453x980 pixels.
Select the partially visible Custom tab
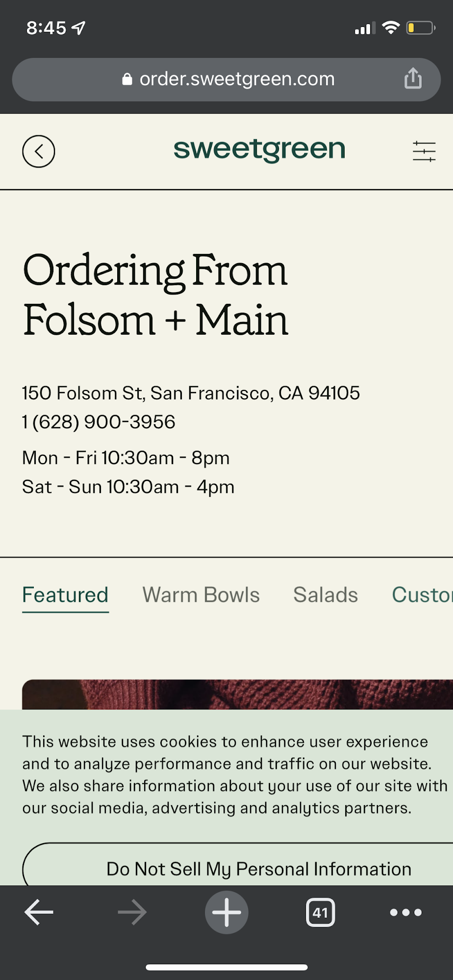tap(422, 595)
